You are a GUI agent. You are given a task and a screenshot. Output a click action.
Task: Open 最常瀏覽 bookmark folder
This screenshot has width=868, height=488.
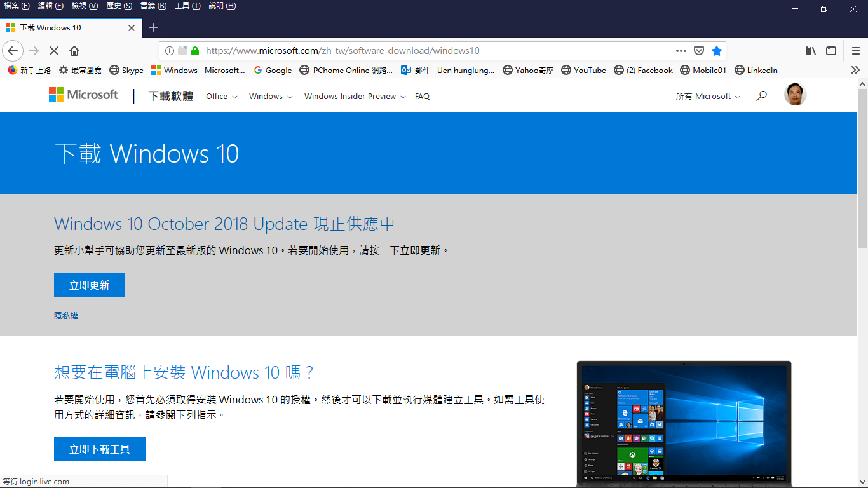pyautogui.click(x=80, y=70)
